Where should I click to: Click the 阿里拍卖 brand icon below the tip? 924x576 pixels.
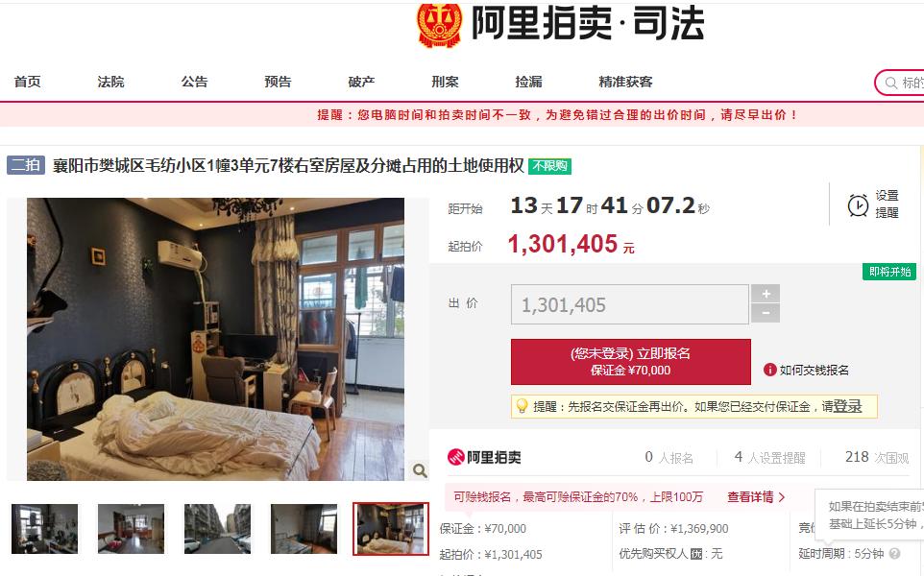click(455, 457)
